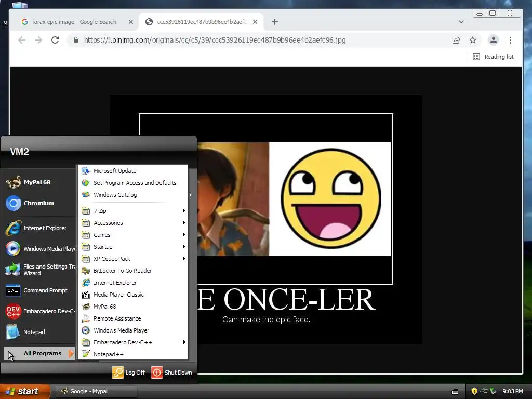Open Notepad icon in left column
Viewport: 532px width, 399px height.
coord(14,332)
